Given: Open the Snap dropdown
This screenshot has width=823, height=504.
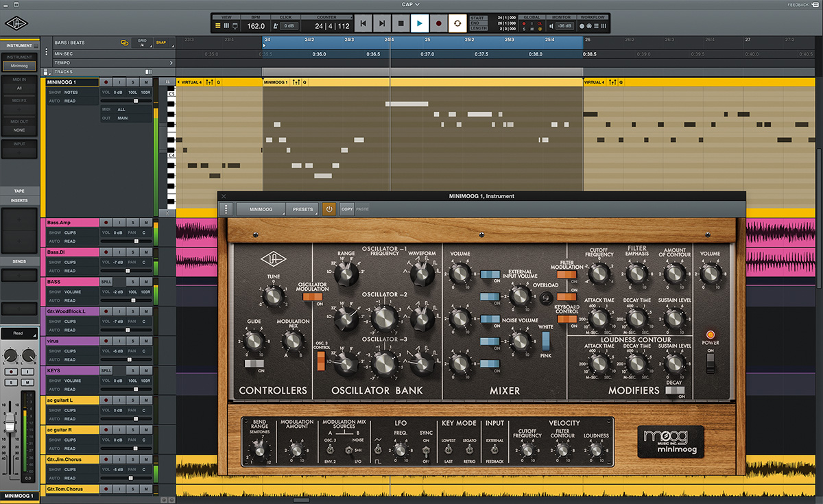Looking at the screenshot, I should 163,42.
